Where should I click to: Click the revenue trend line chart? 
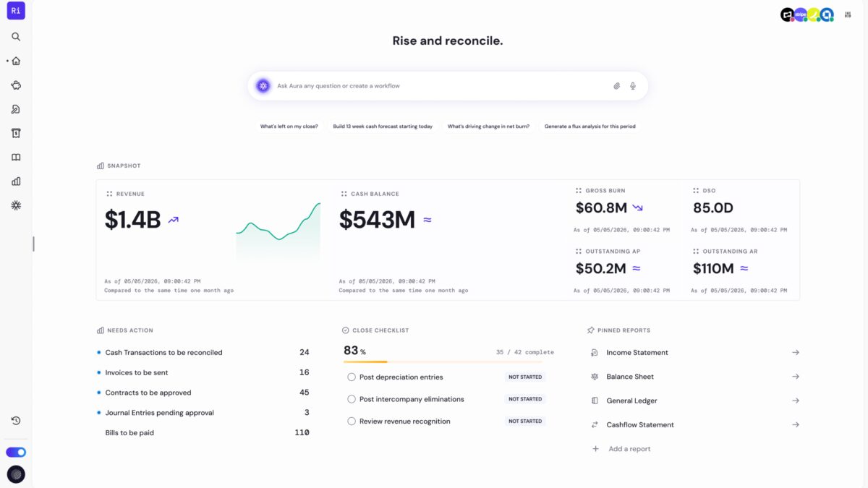click(278, 231)
